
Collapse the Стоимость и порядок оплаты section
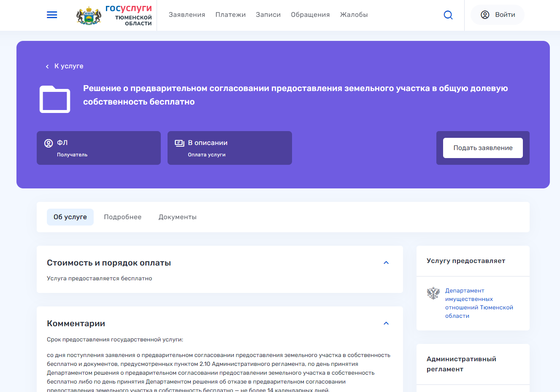(x=386, y=263)
